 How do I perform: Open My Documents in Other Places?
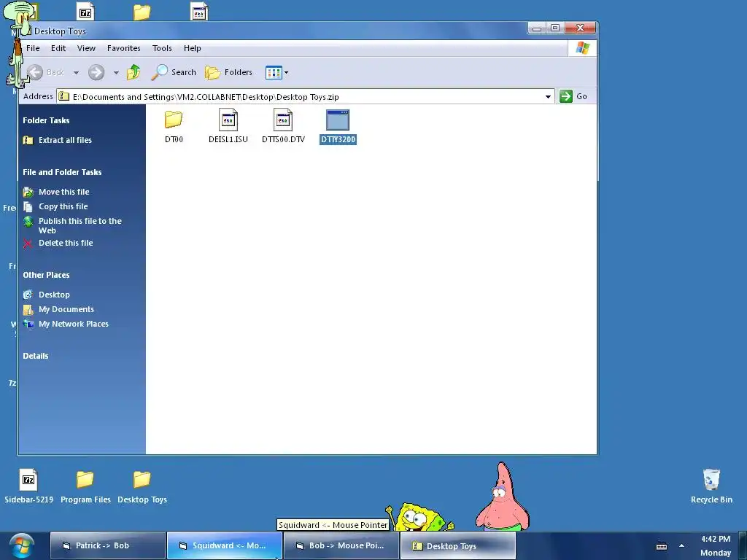66,309
